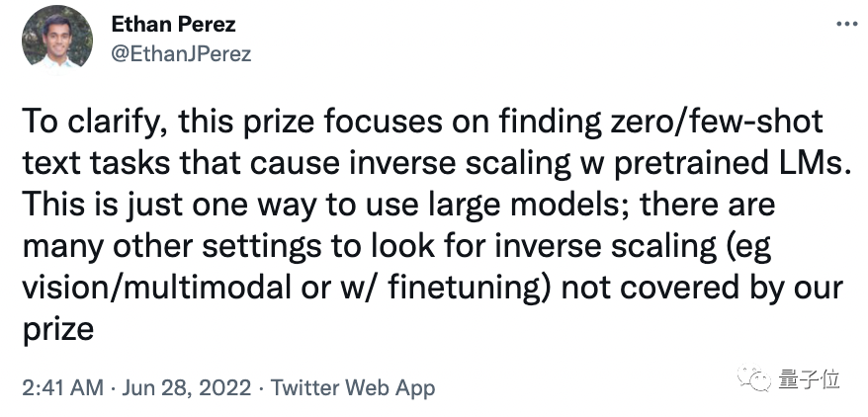Click the 2:41 AM timestamp
This screenshot has height=417, width=868.
click(61, 388)
